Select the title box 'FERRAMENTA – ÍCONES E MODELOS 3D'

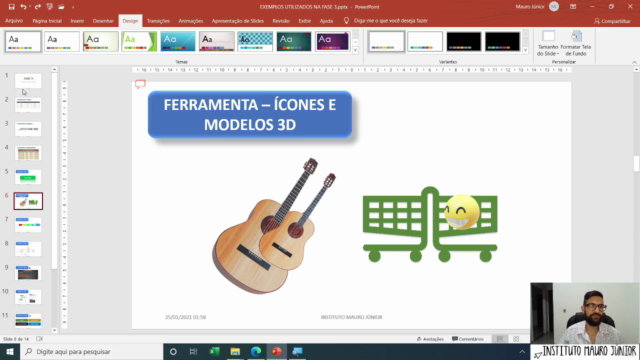tap(250, 115)
